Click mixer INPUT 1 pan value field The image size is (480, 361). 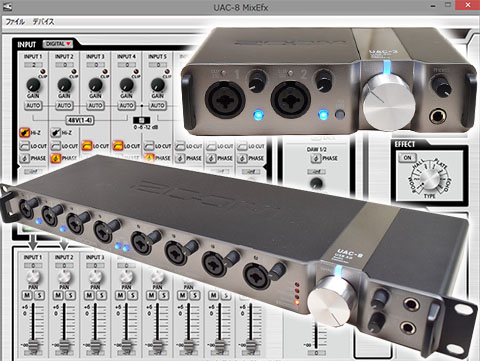coord(33,265)
